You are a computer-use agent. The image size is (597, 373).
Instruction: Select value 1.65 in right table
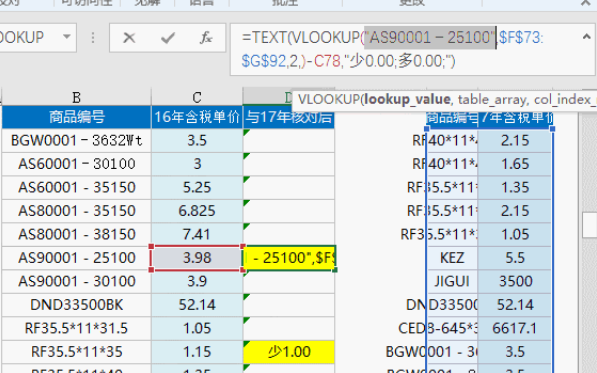click(x=515, y=164)
